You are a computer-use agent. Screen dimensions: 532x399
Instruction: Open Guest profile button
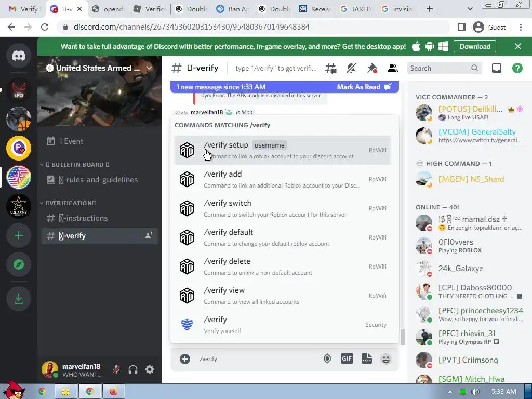(489, 27)
